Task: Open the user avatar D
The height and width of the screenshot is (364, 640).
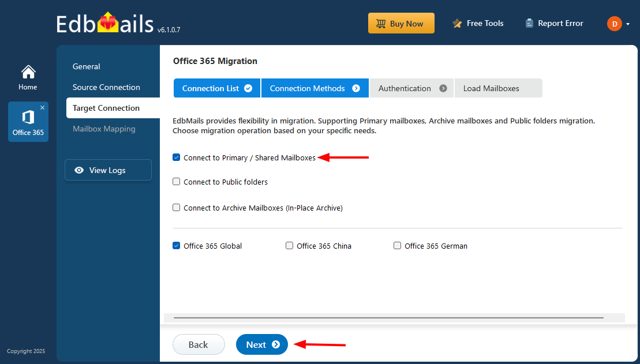Action: 614,24
